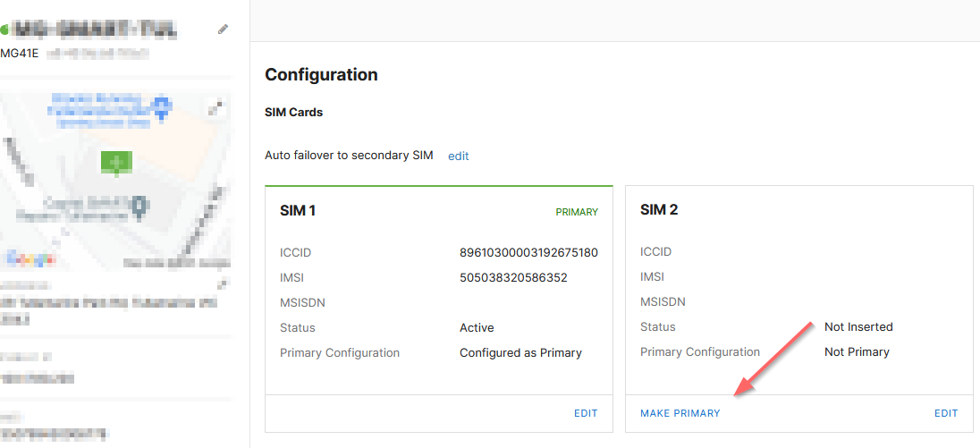Screen dimensions: 980x448
Task: Expand the map to fullscreen
Action: [215, 108]
